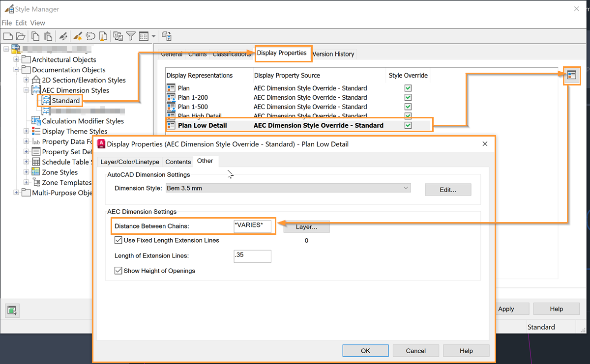590x364 pixels.
Task: Click the Copy toolbar icon
Action: tap(35, 36)
